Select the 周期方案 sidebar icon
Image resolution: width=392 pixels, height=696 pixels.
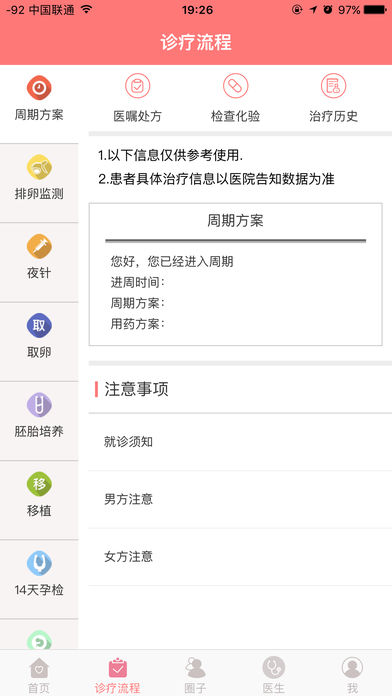39,88
